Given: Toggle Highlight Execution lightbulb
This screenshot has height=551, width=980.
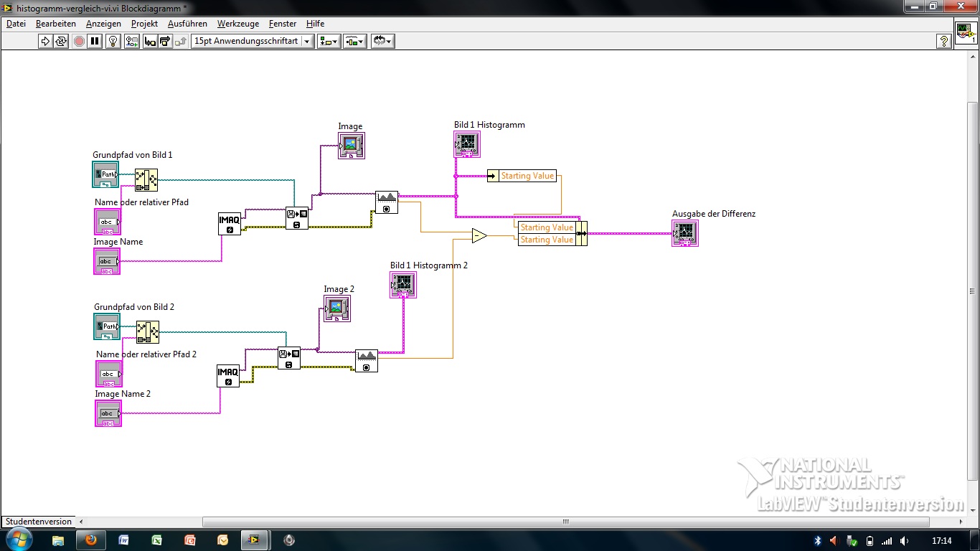Looking at the screenshot, I should click(x=113, y=41).
